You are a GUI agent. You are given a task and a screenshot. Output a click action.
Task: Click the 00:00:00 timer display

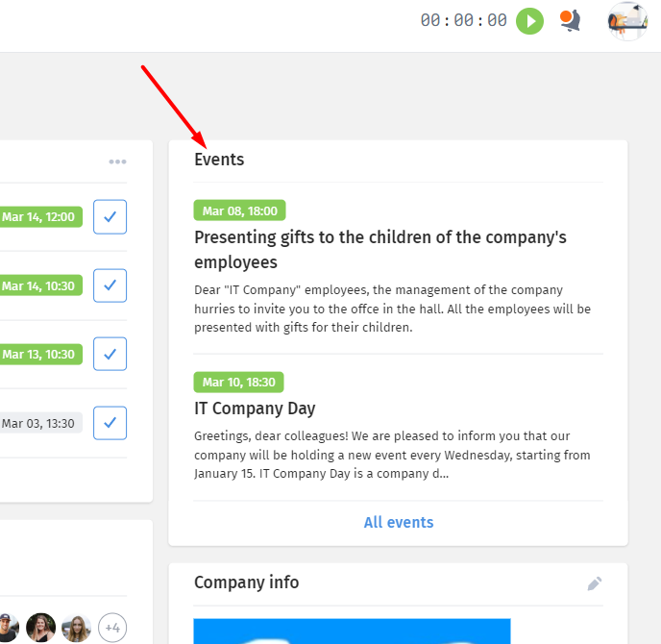463,20
